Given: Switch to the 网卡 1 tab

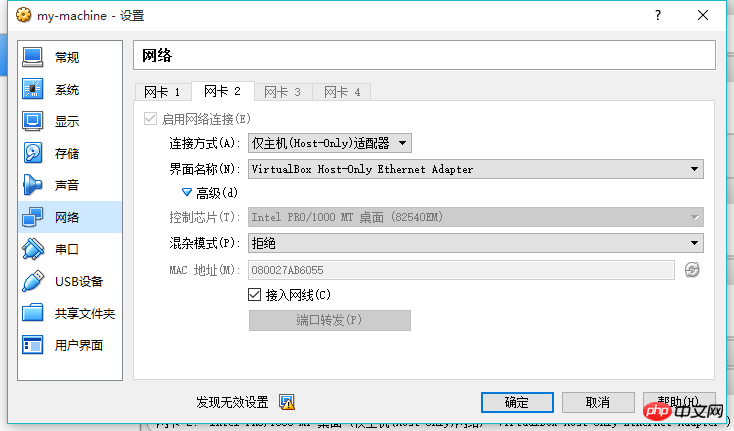Looking at the screenshot, I should 162,92.
